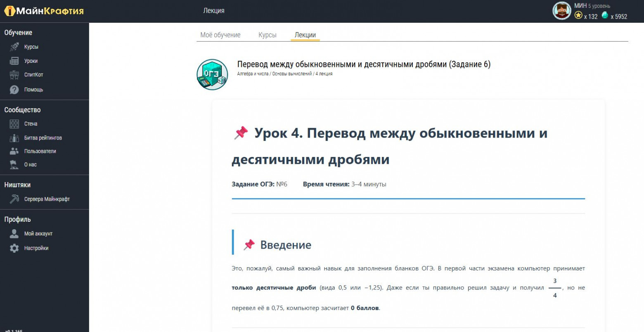The image size is (644, 332).
Task: Open the Мой аккаунт profile icon
Action: tap(14, 233)
